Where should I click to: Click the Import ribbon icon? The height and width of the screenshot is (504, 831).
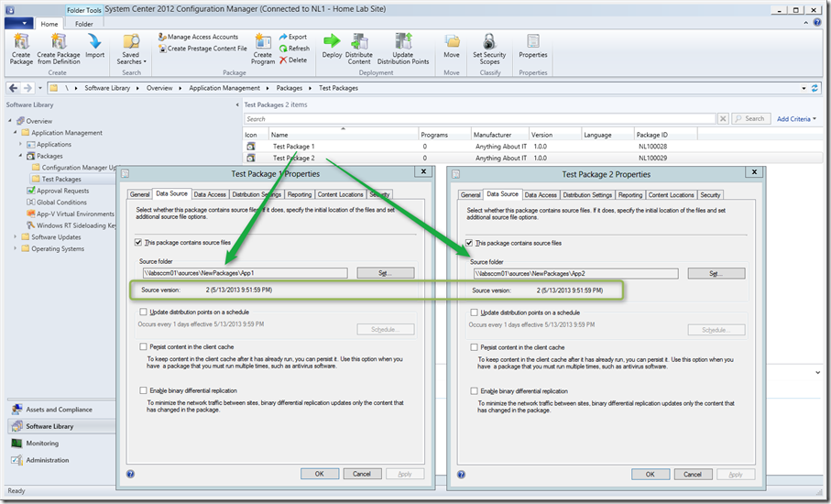pos(95,46)
